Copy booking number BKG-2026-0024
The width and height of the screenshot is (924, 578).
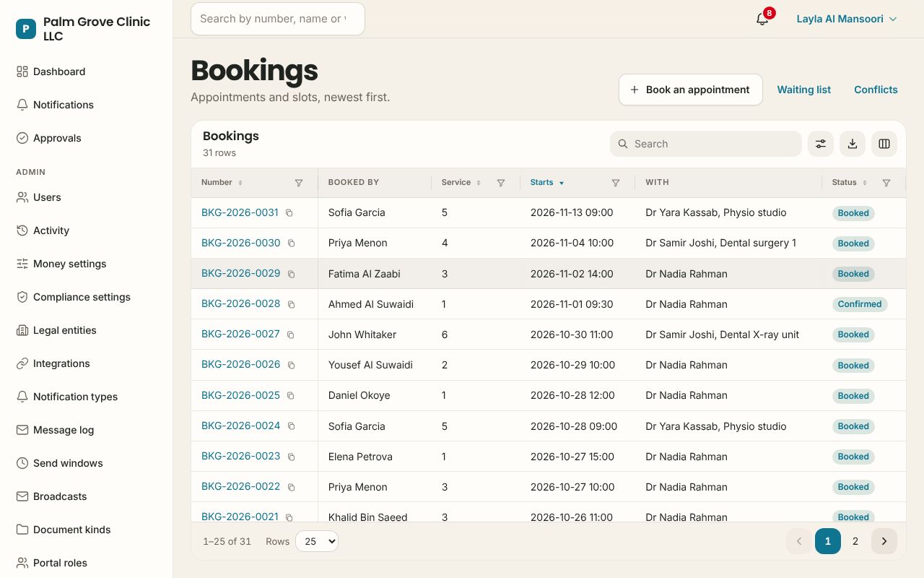291,426
